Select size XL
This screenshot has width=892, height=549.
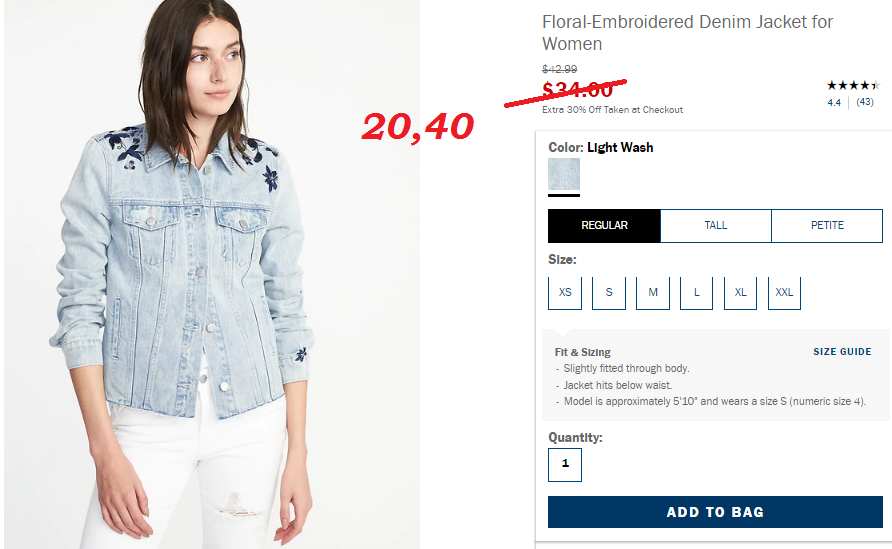pos(740,292)
